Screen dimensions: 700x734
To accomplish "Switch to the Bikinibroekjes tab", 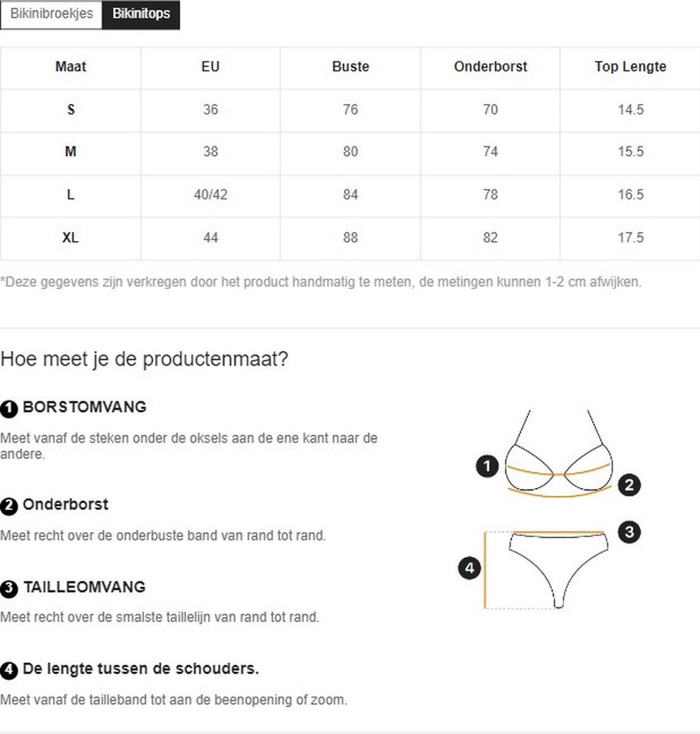I will click(51, 13).
